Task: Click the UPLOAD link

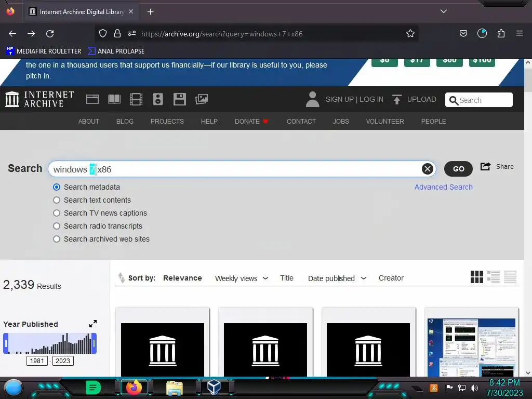Action: (422, 99)
